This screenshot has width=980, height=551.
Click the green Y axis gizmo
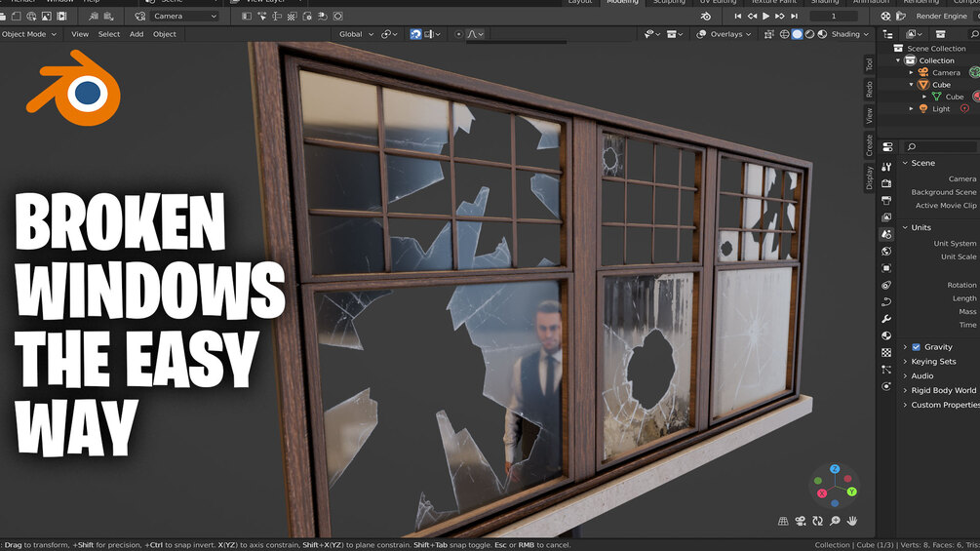[851, 492]
